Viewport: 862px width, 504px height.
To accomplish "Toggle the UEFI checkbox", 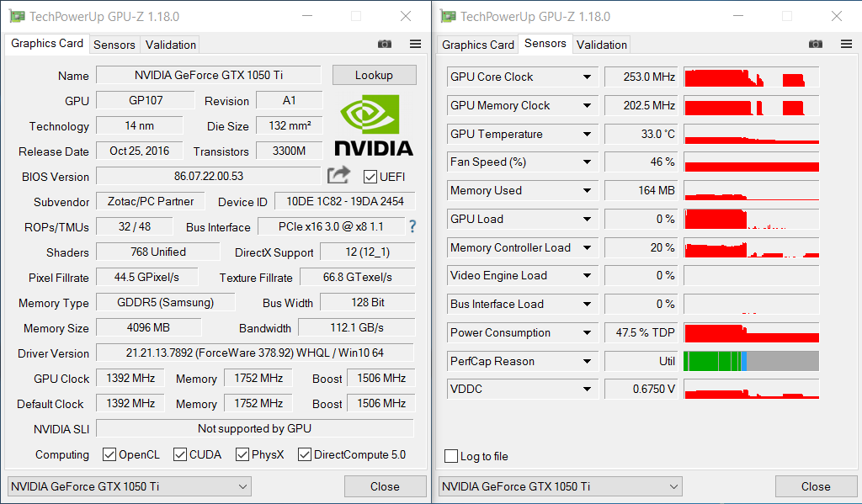I will pos(369,177).
